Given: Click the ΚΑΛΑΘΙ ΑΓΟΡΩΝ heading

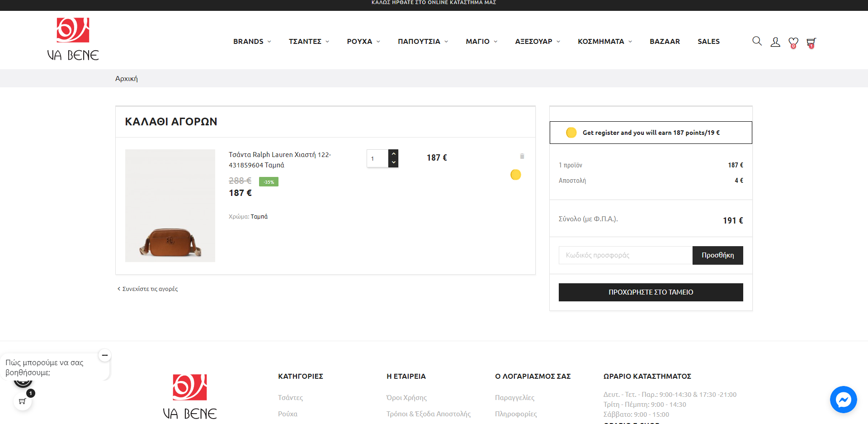Looking at the screenshot, I should click(171, 122).
